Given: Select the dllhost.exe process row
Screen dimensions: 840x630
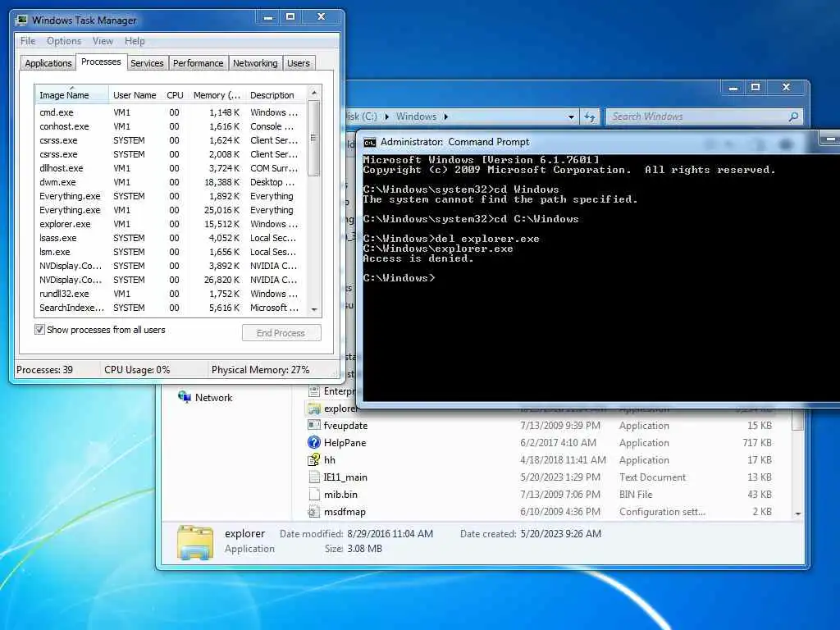Looking at the screenshot, I should pos(171,168).
